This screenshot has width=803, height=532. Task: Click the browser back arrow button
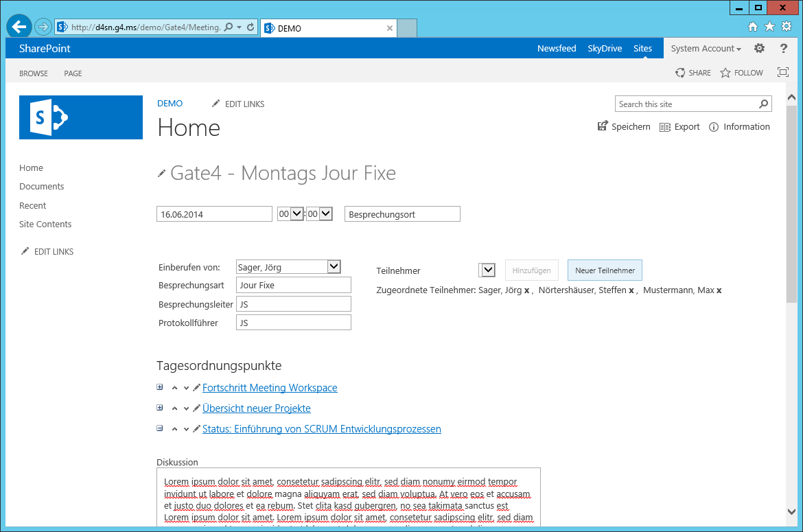[x=19, y=27]
